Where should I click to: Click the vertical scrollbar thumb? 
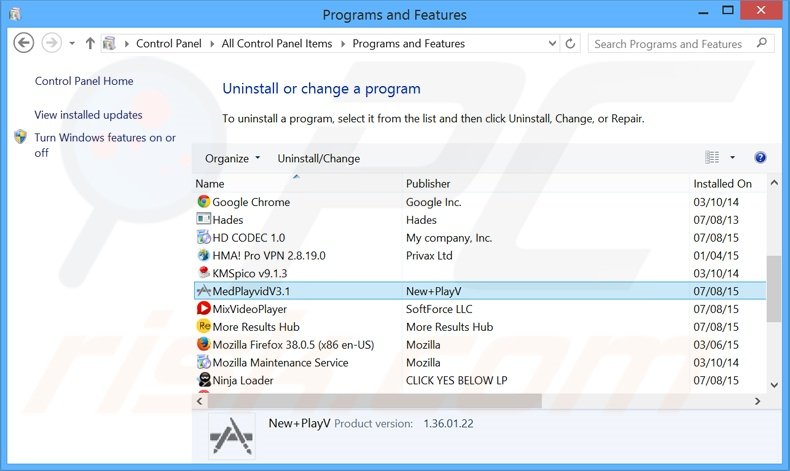coord(774,288)
